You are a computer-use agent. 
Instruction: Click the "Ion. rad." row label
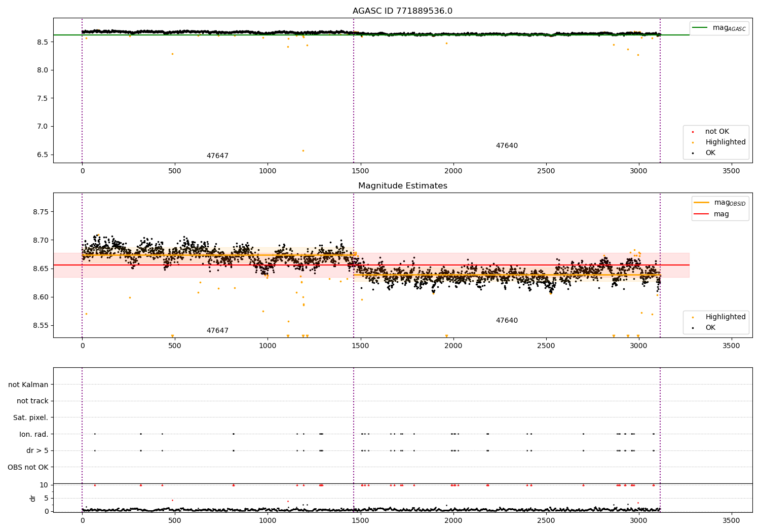(34, 434)
